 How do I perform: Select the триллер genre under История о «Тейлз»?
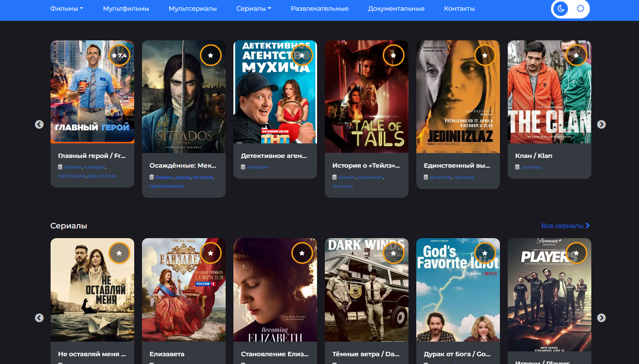(342, 186)
